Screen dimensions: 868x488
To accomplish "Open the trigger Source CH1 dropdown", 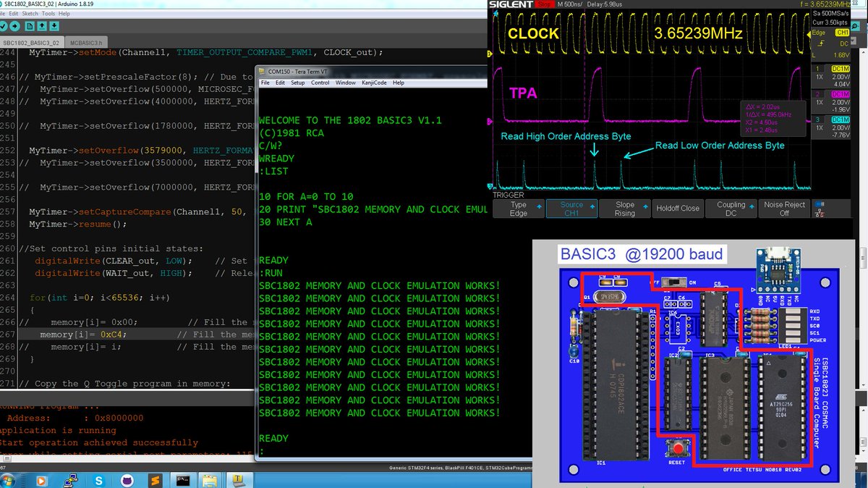I will (x=571, y=209).
